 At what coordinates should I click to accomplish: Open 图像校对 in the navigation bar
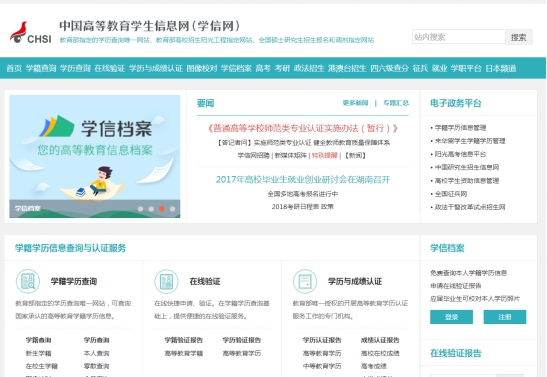[x=202, y=68]
